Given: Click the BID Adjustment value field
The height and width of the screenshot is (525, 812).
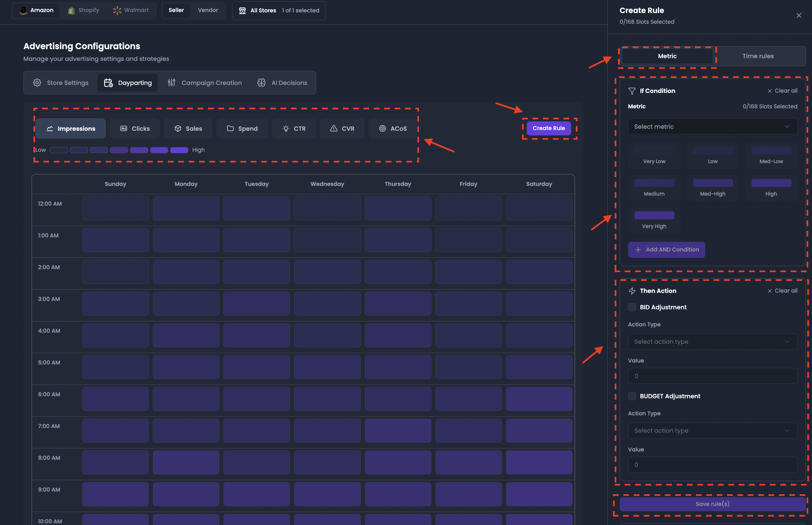Looking at the screenshot, I should tap(712, 376).
